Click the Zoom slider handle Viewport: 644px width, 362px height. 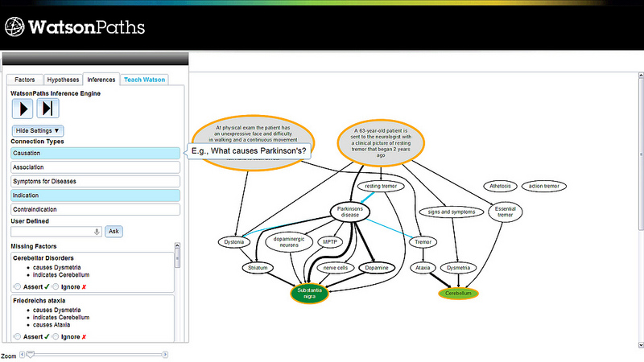click(x=31, y=354)
